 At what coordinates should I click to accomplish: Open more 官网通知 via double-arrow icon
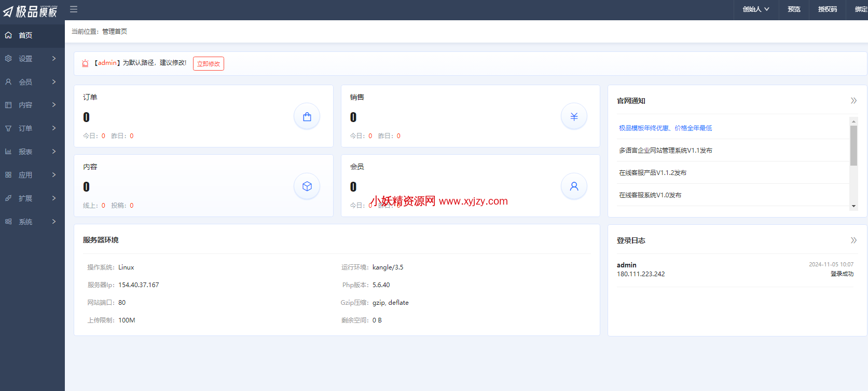coord(853,101)
